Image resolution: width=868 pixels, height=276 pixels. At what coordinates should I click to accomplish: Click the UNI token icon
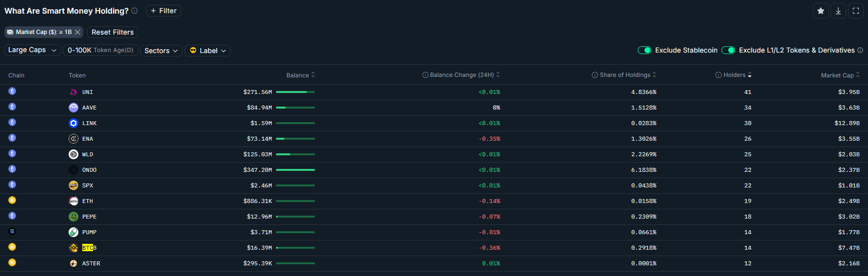(74, 92)
